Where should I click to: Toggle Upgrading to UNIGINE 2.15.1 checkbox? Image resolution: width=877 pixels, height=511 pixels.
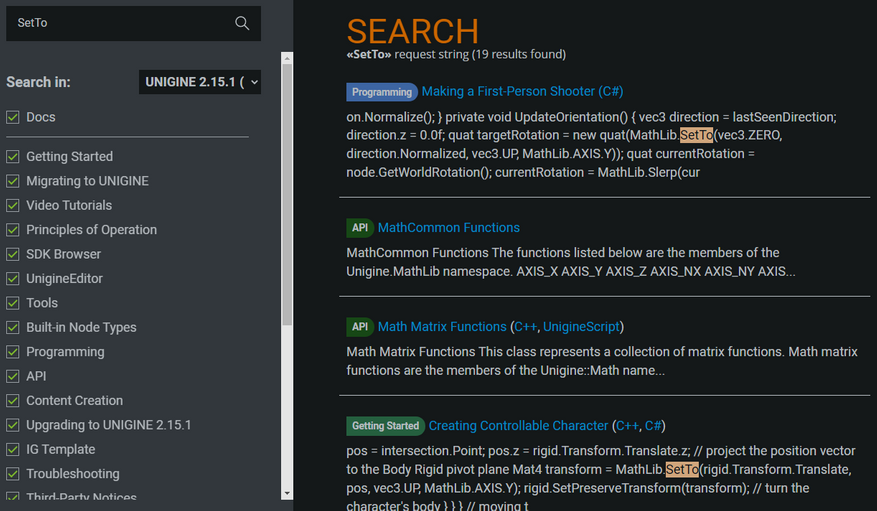point(13,425)
